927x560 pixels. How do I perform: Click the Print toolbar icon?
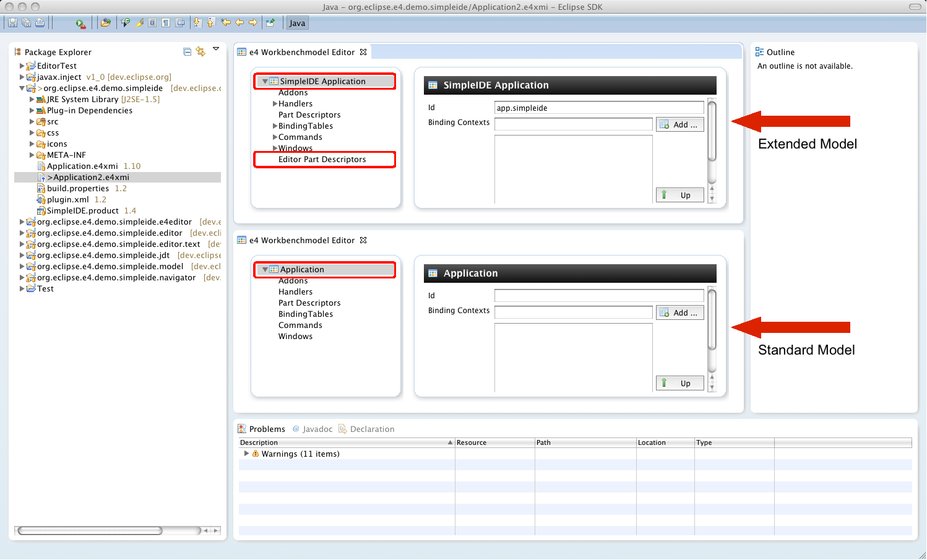(40, 23)
